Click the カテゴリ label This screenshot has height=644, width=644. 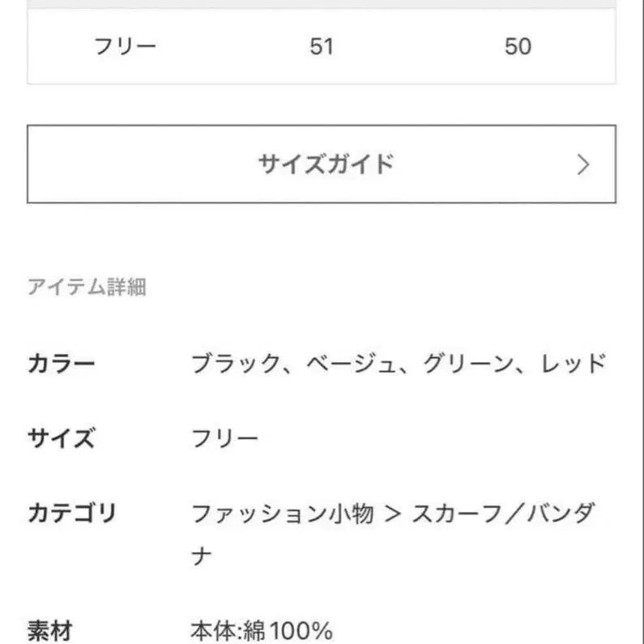click(x=73, y=513)
